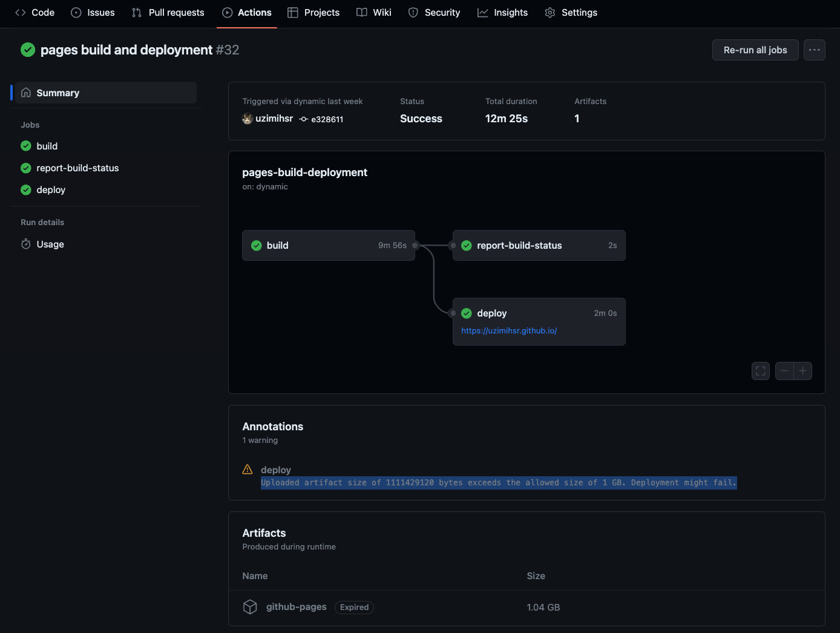Click the Security shield icon
Screen dimensions: 840x633
coord(413,13)
